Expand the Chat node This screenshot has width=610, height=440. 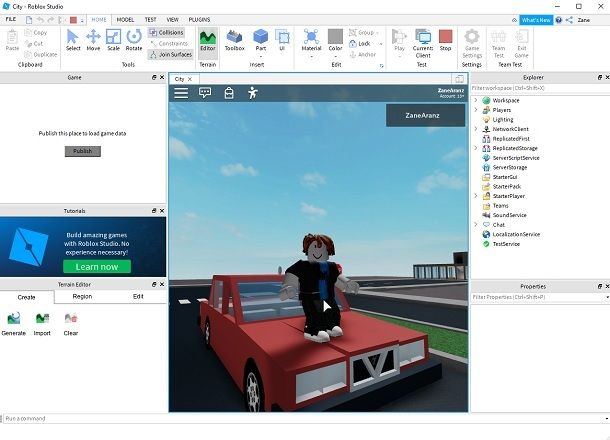click(x=475, y=224)
